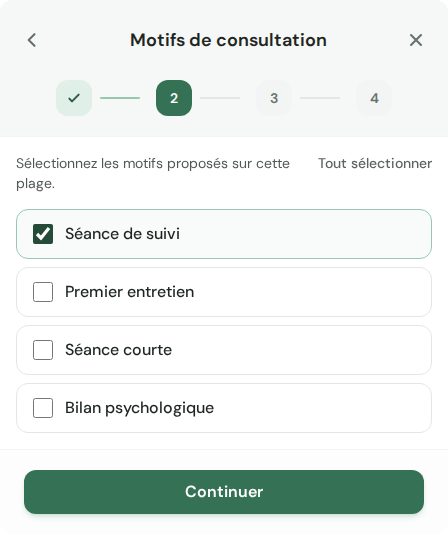Uncheck the Séance de suivi checkbox
Screen dimensions: 448x534
[43, 234]
